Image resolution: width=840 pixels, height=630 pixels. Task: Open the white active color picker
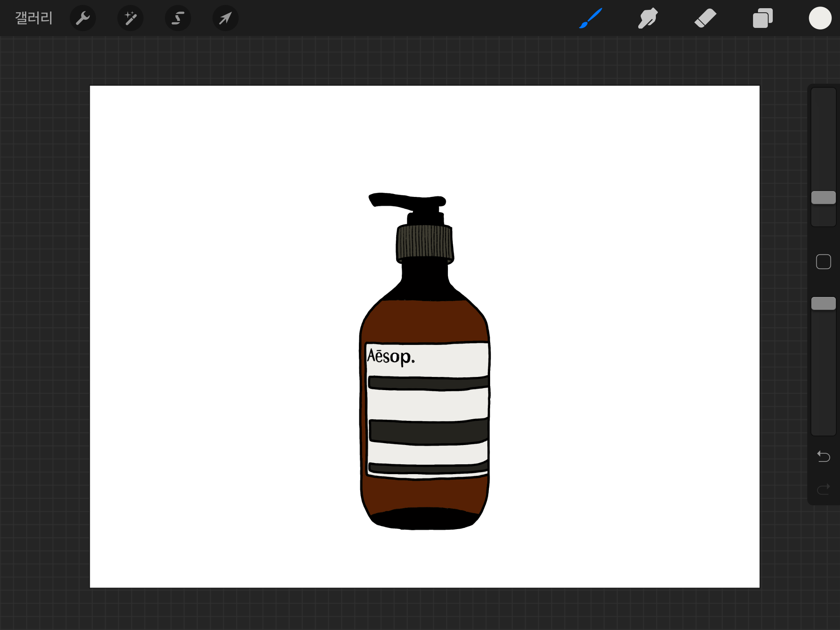[820, 18]
